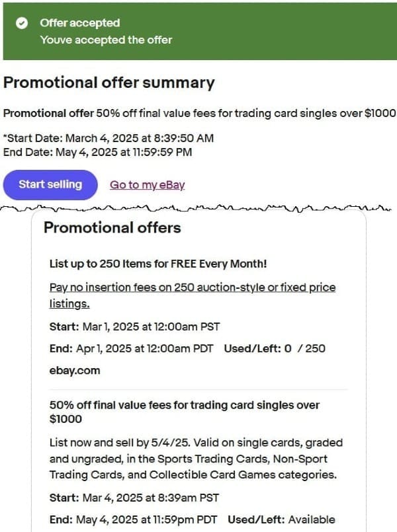Click the Promotional offer summary heading

109,83
